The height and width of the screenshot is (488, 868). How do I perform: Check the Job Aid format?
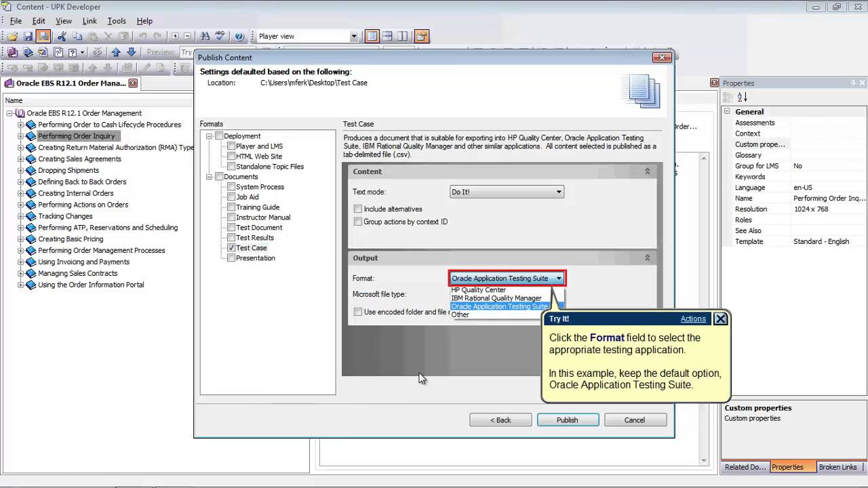point(231,197)
